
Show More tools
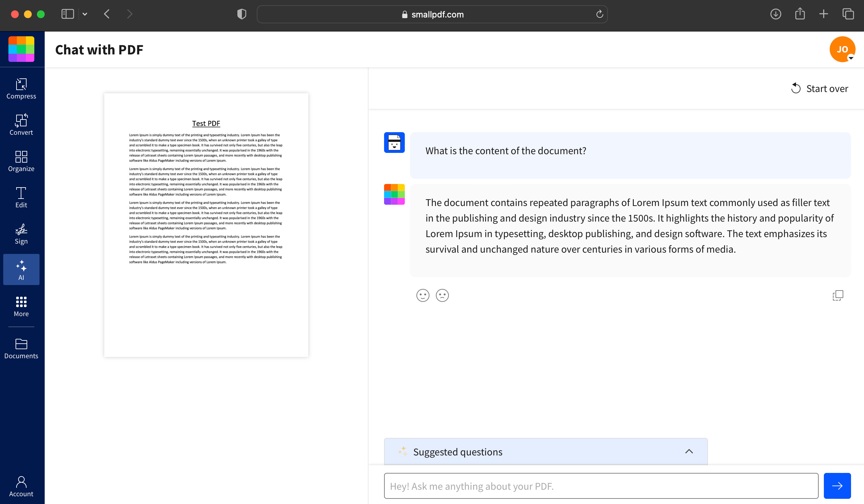(x=21, y=306)
